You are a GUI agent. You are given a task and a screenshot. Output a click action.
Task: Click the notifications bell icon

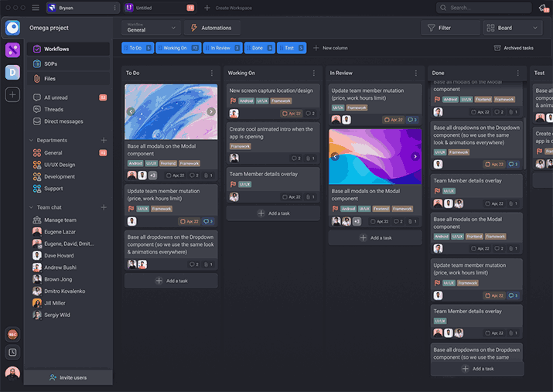click(x=543, y=8)
